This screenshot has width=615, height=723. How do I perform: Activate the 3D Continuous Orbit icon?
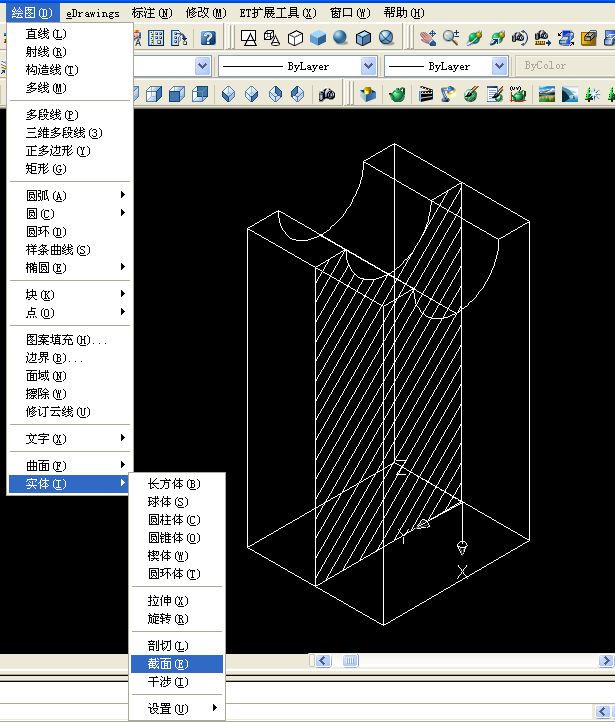[x=497, y=38]
